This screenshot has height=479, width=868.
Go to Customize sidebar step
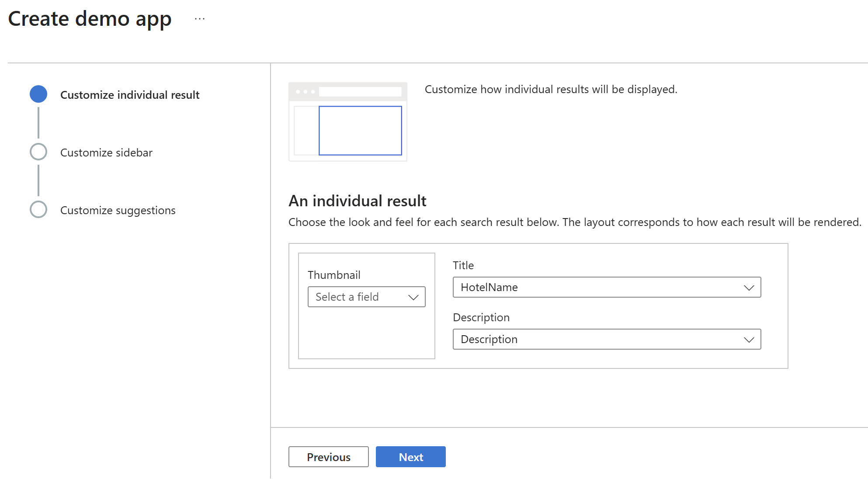(106, 153)
